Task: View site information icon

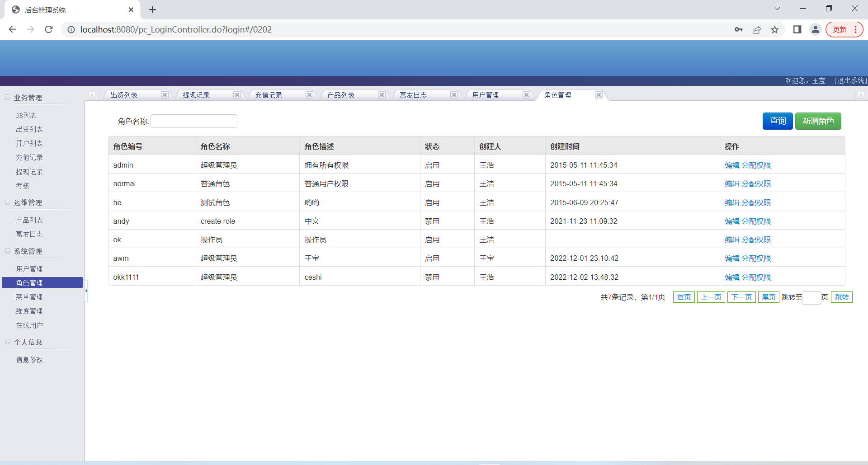Action: (71, 29)
